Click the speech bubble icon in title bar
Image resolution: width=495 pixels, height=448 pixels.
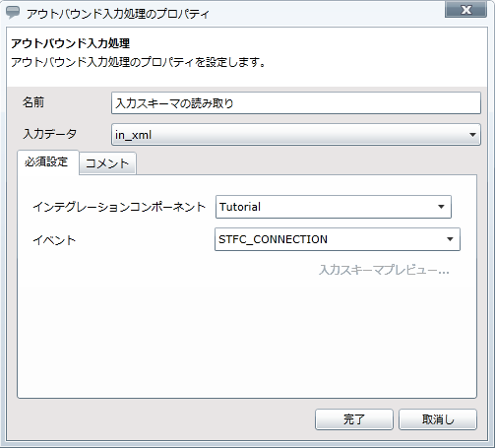click(x=13, y=13)
